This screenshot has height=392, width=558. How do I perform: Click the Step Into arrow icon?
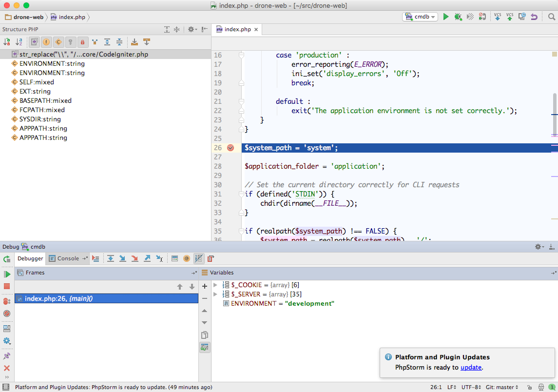[123, 258]
